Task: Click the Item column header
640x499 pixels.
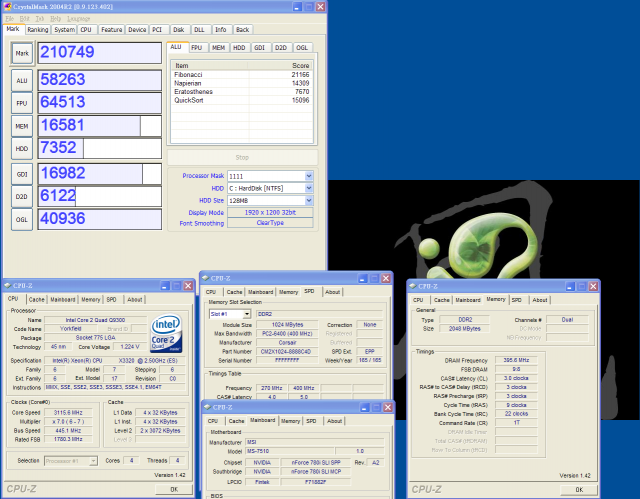Action: tap(209, 66)
